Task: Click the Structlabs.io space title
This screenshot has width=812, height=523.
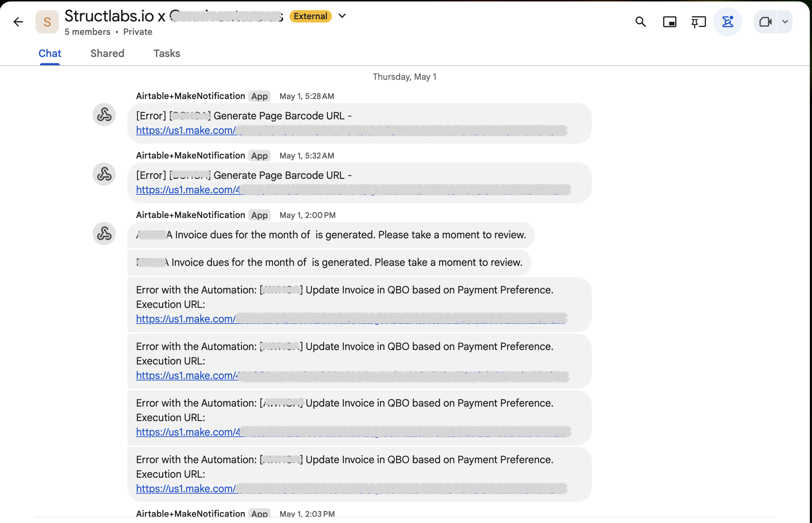Action: pos(174,16)
